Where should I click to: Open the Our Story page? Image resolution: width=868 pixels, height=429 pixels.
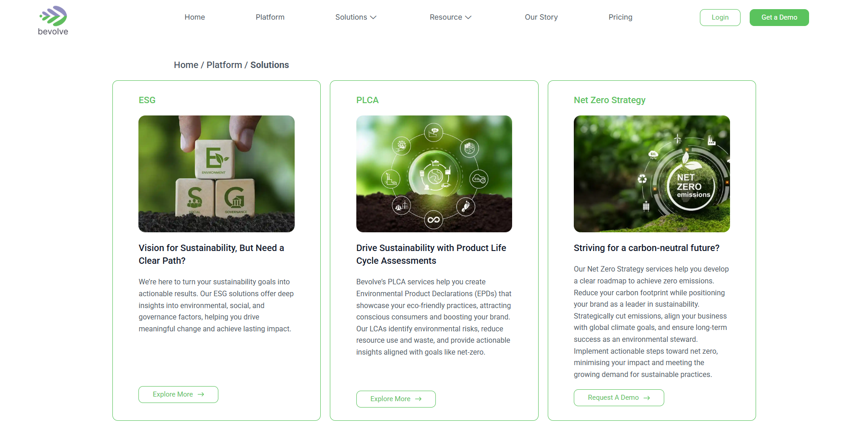541,17
